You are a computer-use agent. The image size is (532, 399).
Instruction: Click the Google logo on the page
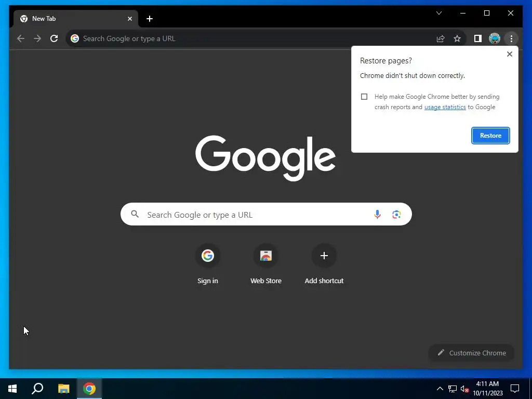265,158
